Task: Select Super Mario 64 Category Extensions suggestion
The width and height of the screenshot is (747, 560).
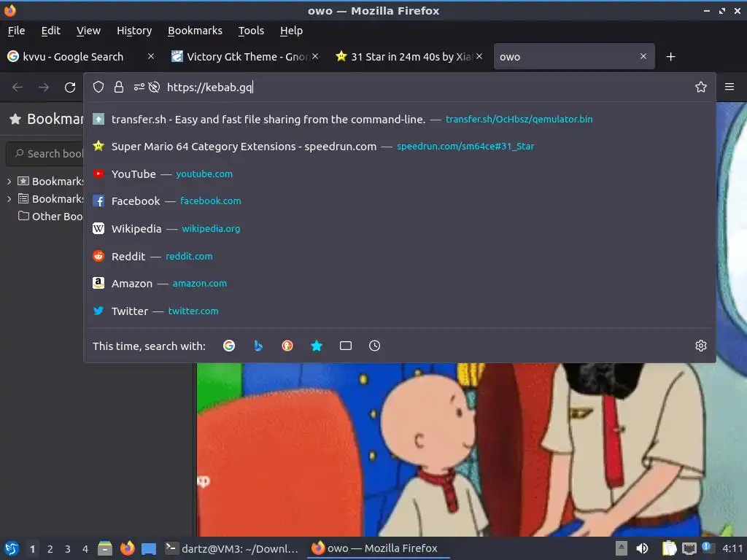Action: coord(399,146)
